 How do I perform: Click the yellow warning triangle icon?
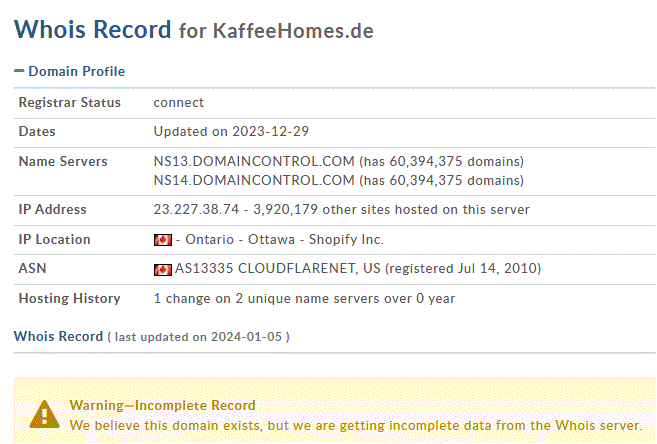(44, 415)
